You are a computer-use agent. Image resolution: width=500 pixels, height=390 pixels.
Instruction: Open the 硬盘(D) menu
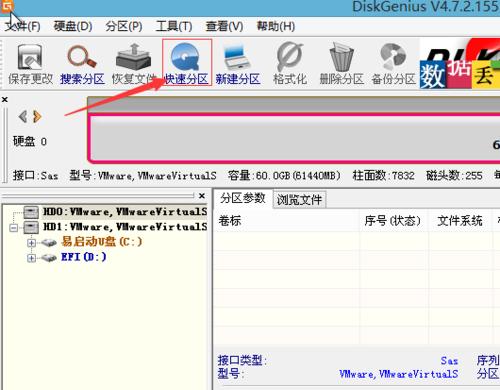(73, 26)
